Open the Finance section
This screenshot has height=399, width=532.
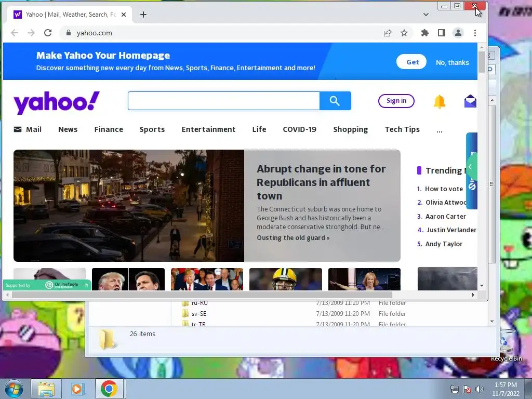click(x=109, y=129)
